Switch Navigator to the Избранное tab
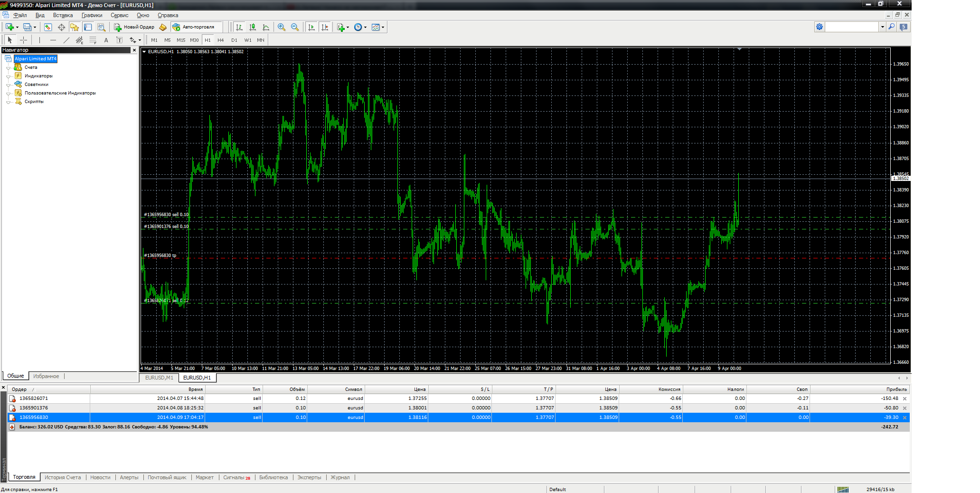The height and width of the screenshot is (493, 980). pos(46,376)
